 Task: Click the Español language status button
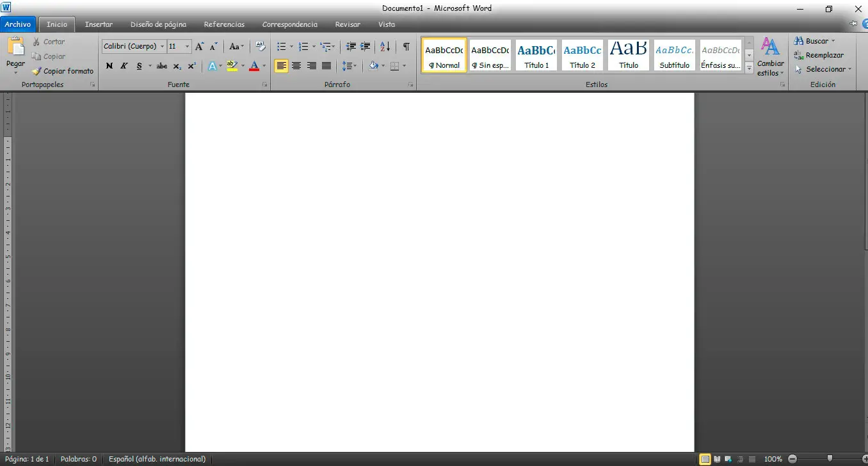pos(157,459)
